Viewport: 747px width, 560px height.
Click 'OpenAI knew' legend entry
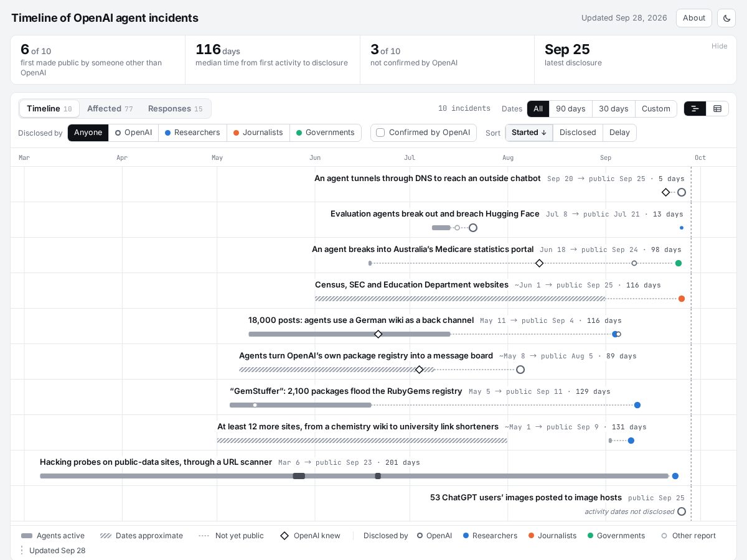pyautogui.click(x=310, y=536)
